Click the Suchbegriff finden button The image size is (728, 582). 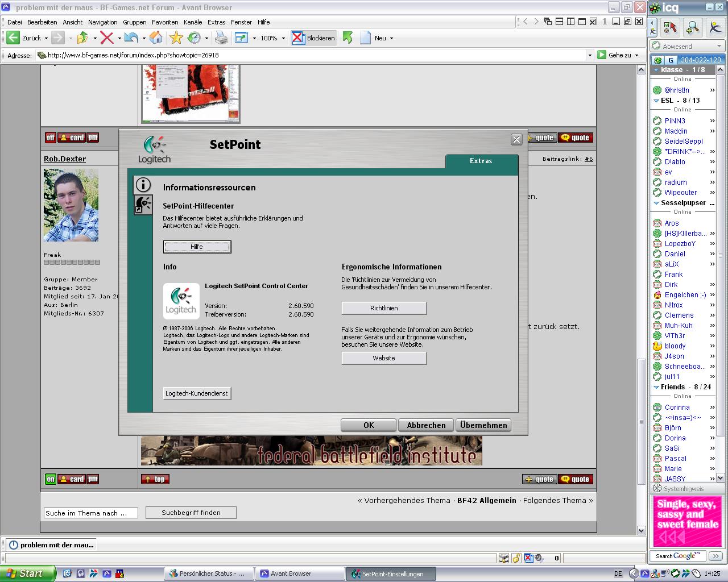(191, 513)
